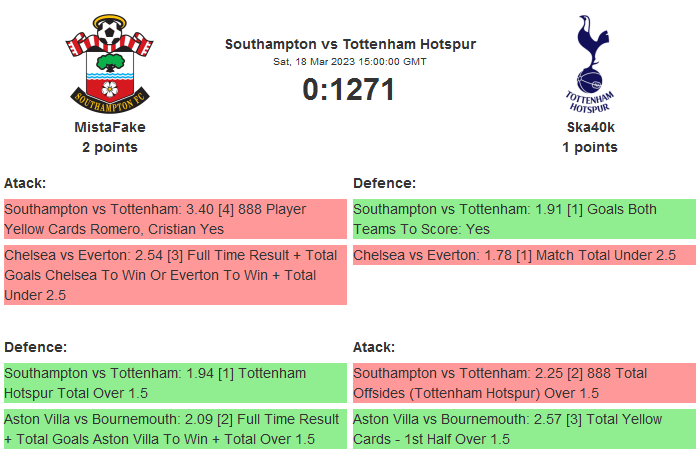Click the right Defence section heading

(384, 183)
